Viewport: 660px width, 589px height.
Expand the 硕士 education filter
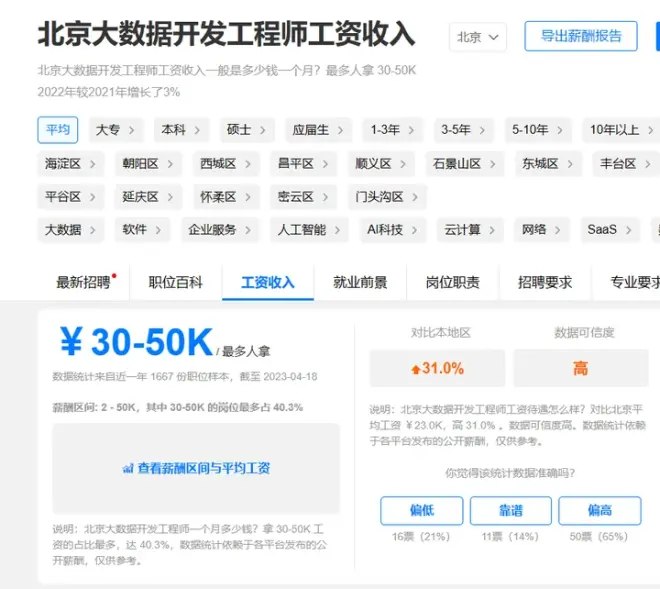pyautogui.click(x=246, y=130)
